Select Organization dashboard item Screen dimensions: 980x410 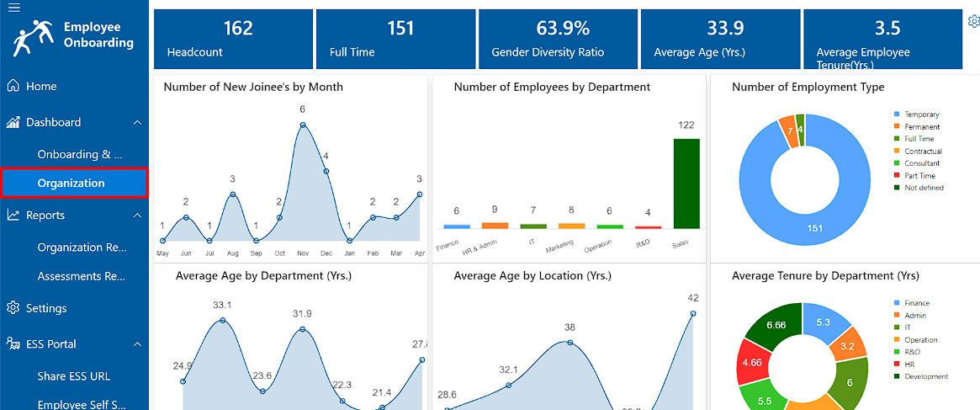(74, 184)
